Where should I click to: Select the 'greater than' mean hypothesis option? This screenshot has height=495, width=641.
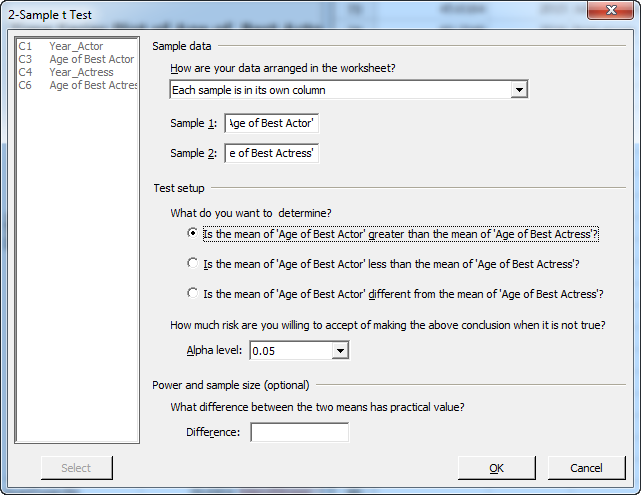(193, 234)
